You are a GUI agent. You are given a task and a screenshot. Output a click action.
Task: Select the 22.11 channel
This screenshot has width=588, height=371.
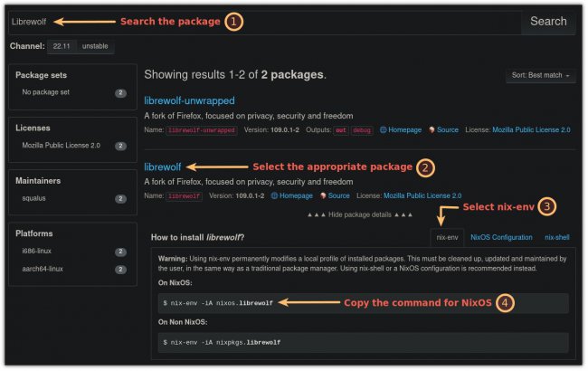[62, 46]
